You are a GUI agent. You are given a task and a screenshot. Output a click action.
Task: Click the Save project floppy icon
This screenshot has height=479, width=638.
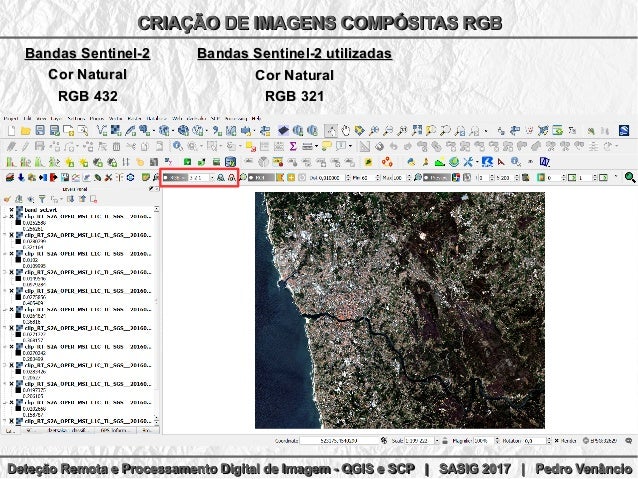coord(40,130)
